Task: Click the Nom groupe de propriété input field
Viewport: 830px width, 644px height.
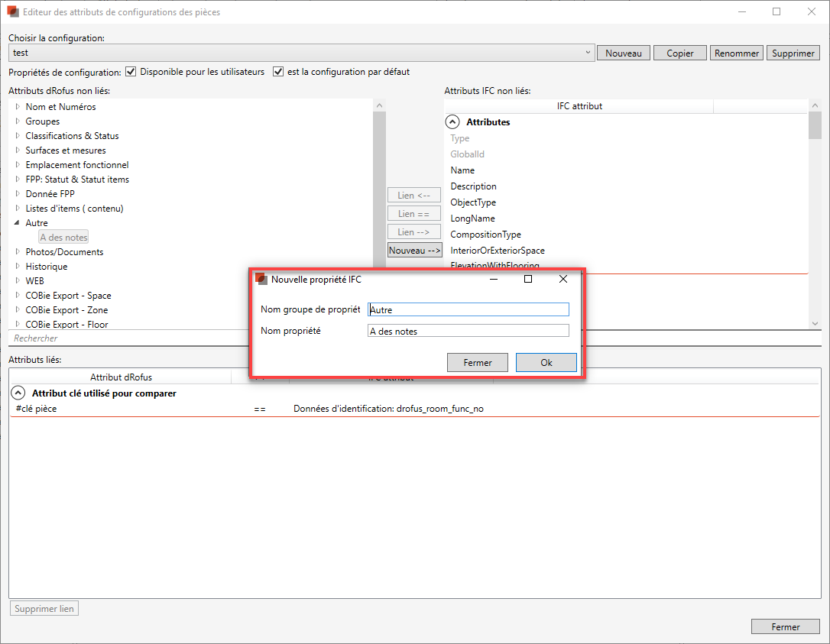Action: [468, 309]
